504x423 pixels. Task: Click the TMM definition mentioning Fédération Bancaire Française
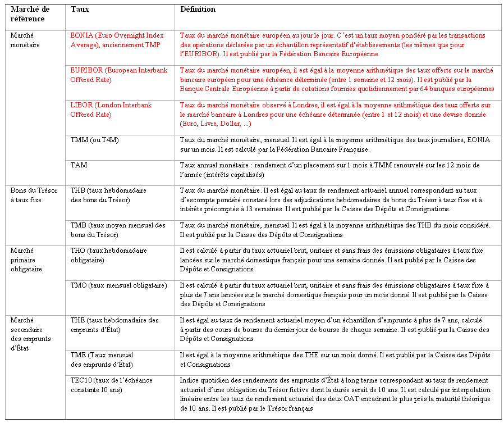[335, 144]
